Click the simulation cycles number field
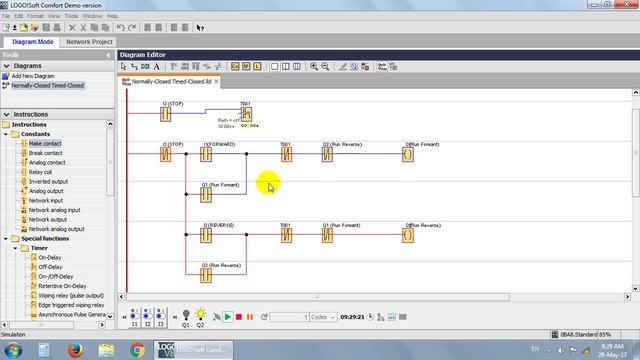The width and height of the screenshot is (640, 360). tap(289, 317)
